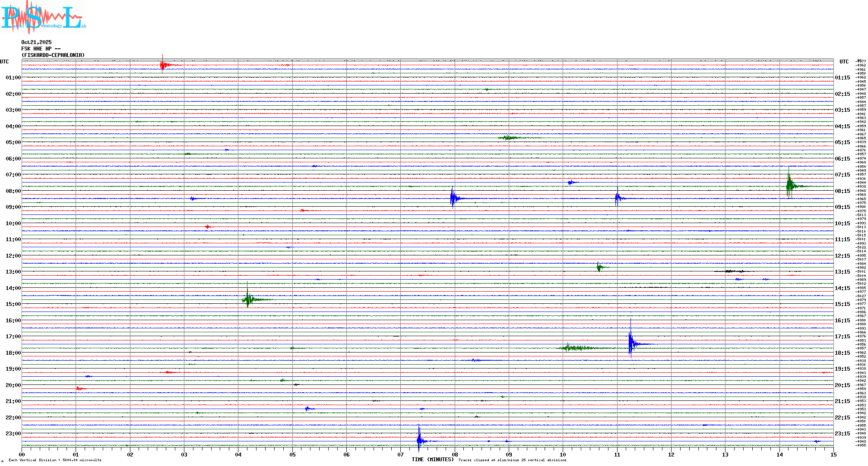Click the PSL Patras Seismology Lab logo
Viewport: 868px width, 466px height.
(43, 17)
